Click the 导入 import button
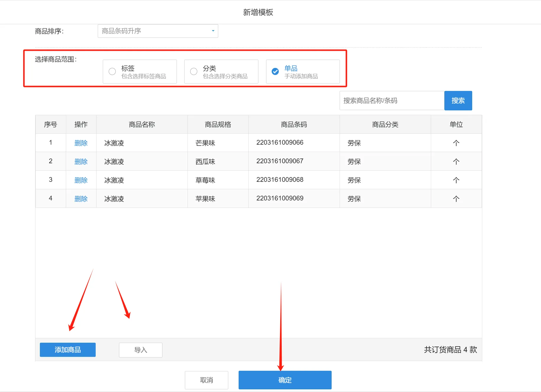This screenshot has width=541, height=392. click(x=141, y=350)
